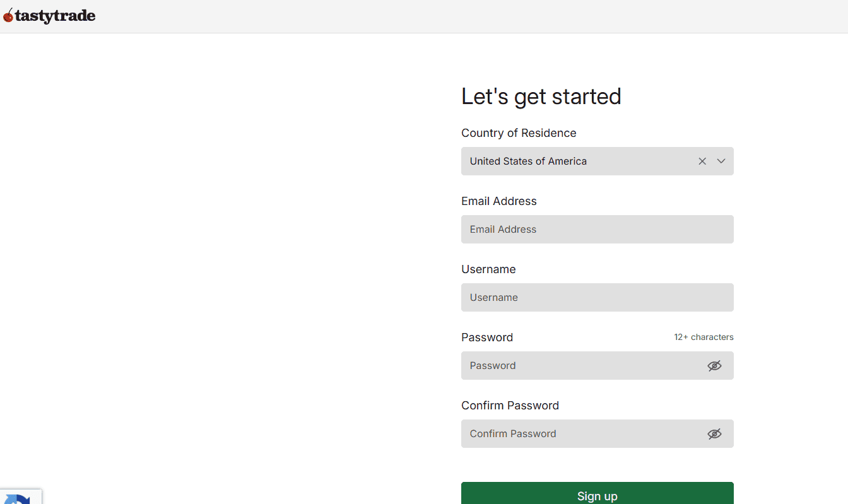Focus the Confirm Password input box

(x=580, y=434)
